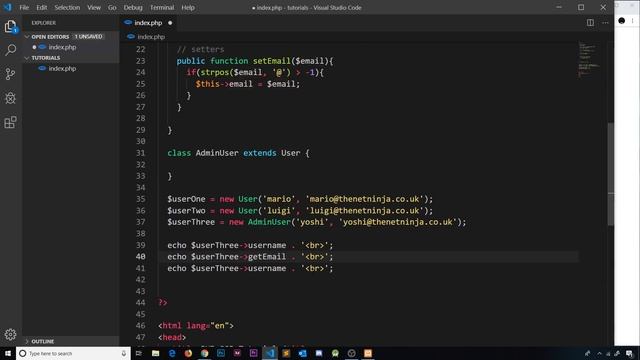Image resolution: width=640 pixels, height=360 pixels.
Task: Open the editor More Actions ellipsis
Action: tap(605, 23)
